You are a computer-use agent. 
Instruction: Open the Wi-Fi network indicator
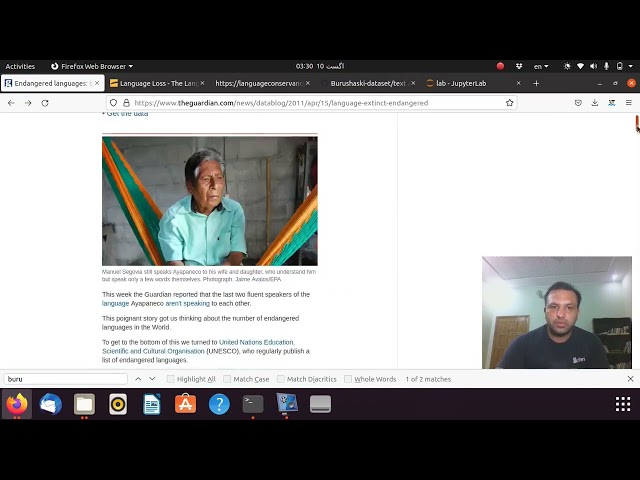pyautogui.click(x=580, y=66)
